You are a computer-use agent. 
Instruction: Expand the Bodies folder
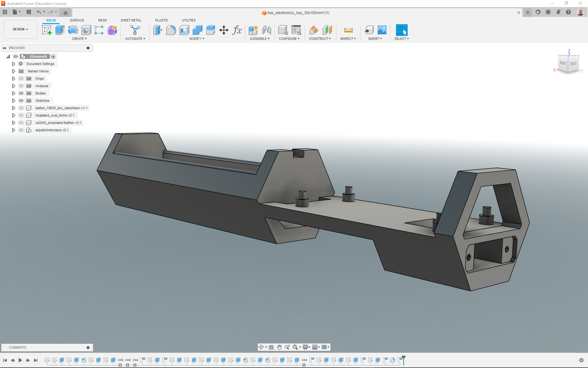point(13,93)
